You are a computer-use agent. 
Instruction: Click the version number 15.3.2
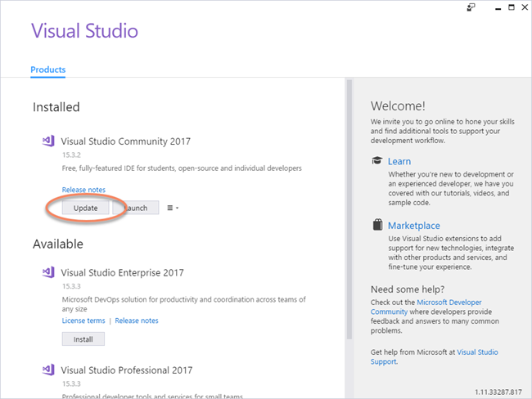pyautogui.click(x=71, y=155)
